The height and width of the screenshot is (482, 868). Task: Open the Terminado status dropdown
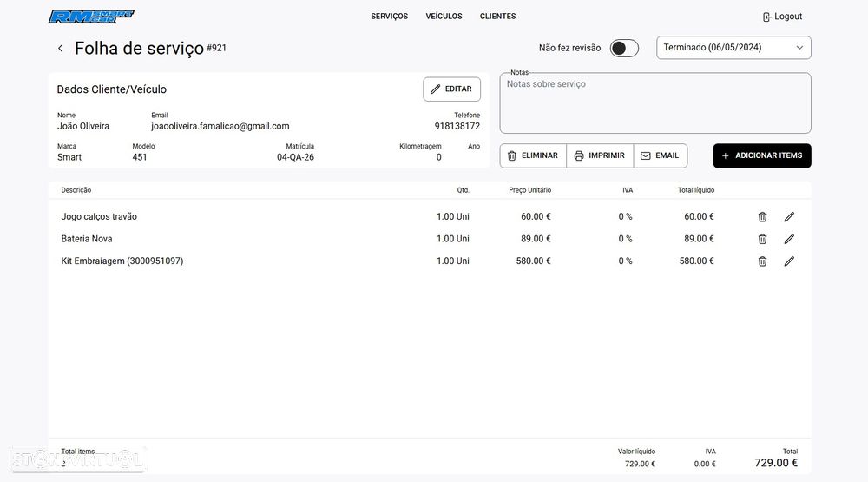click(733, 48)
